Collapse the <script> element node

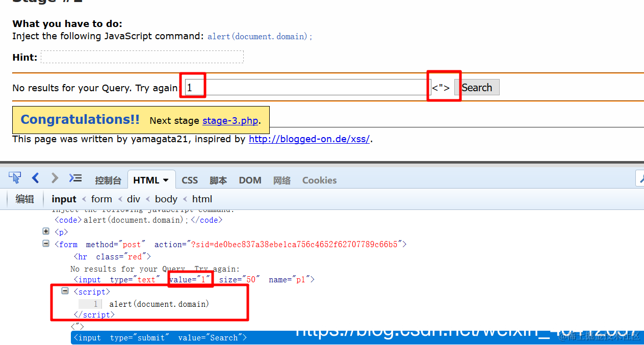(x=65, y=291)
